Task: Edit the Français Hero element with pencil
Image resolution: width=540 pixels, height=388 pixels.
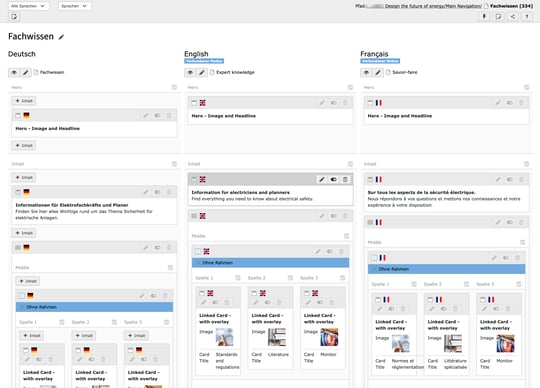Action: tap(498, 103)
